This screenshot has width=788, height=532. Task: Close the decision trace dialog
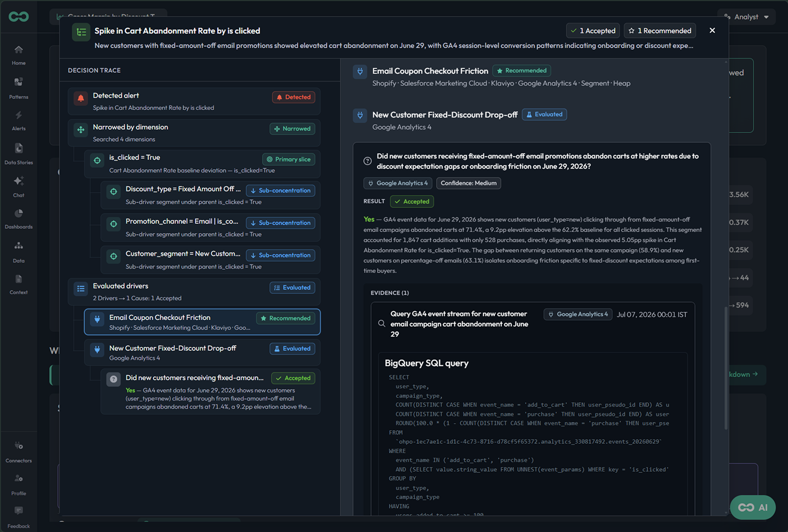(x=712, y=31)
